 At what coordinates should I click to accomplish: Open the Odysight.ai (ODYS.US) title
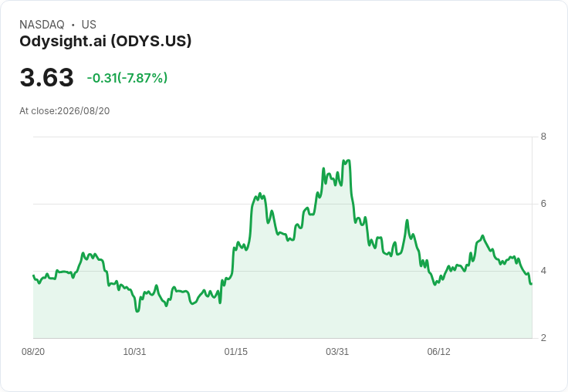coord(106,42)
